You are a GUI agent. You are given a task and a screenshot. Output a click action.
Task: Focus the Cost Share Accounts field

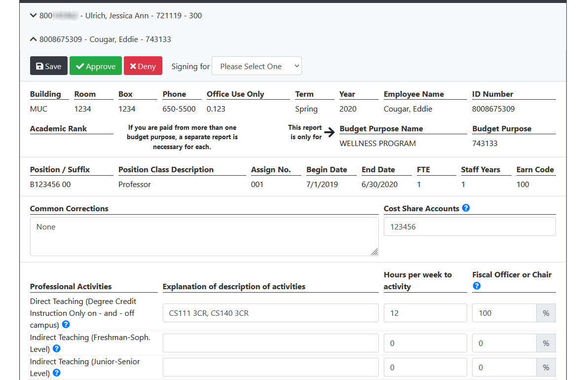(469, 227)
